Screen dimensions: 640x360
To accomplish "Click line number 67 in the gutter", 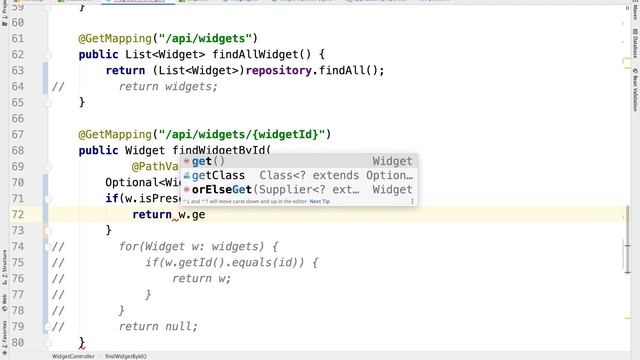I will [x=18, y=135].
